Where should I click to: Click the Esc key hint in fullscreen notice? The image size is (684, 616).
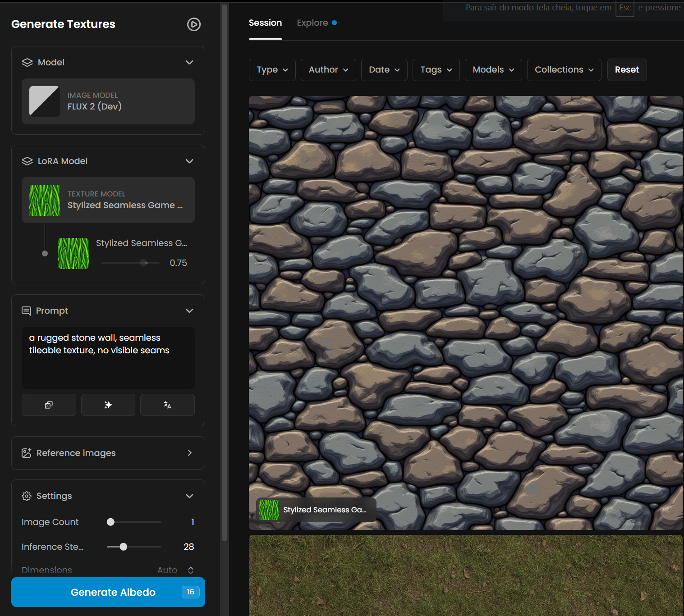point(625,8)
